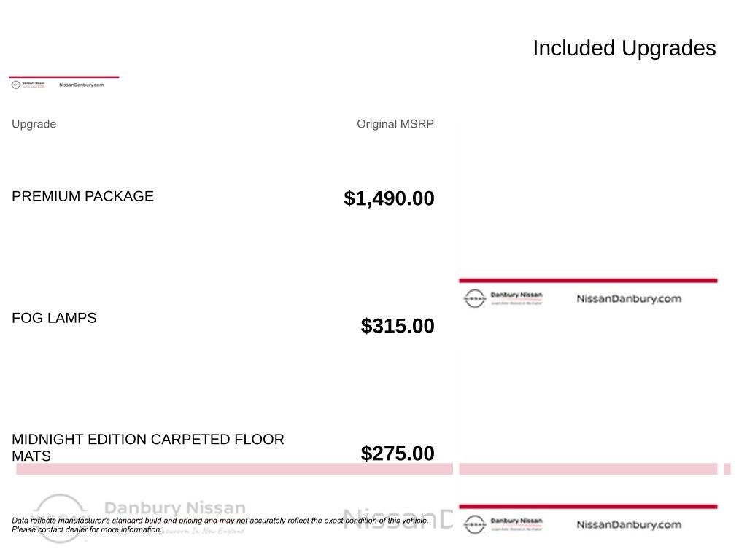Click the $315.00 fog lamps price
This screenshot has height=560, width=747.
point(398,326)
